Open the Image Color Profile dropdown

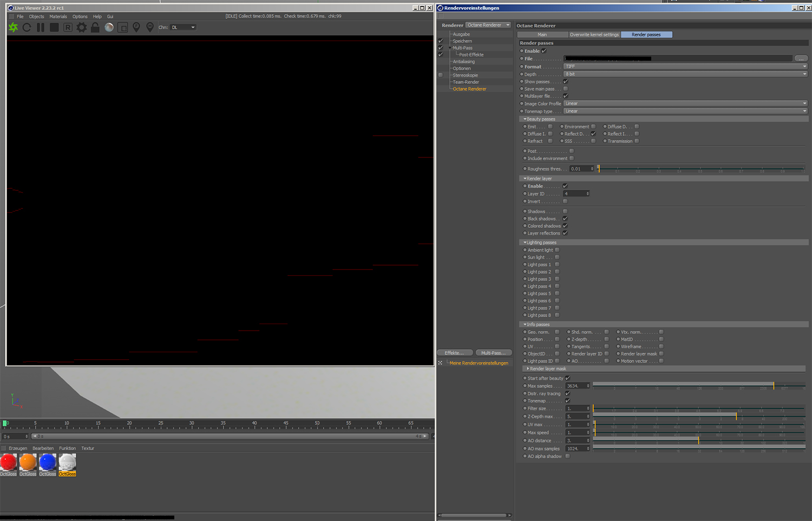tap(685, 103)
